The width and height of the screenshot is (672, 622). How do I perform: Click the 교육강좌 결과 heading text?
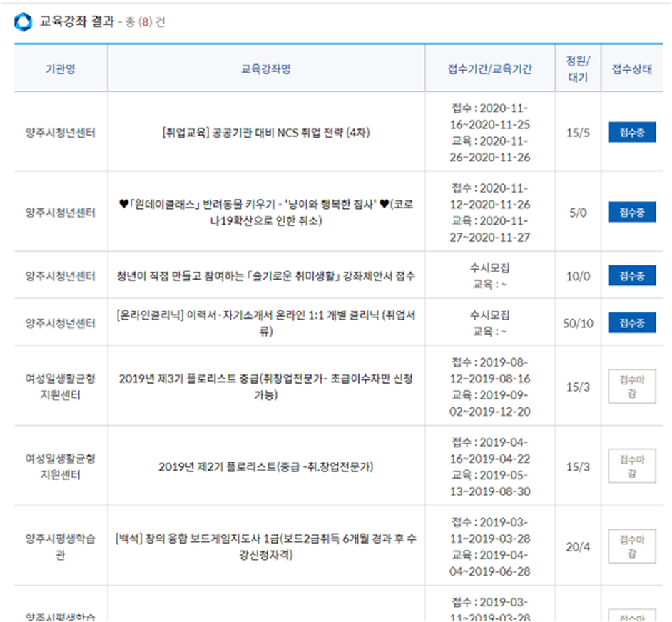click(77, 21)
